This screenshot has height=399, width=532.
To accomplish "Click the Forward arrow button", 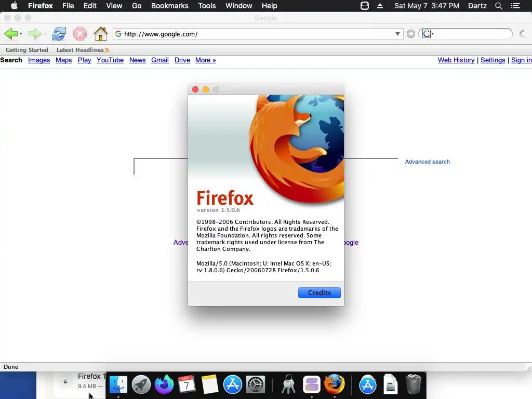I will 34,34.
